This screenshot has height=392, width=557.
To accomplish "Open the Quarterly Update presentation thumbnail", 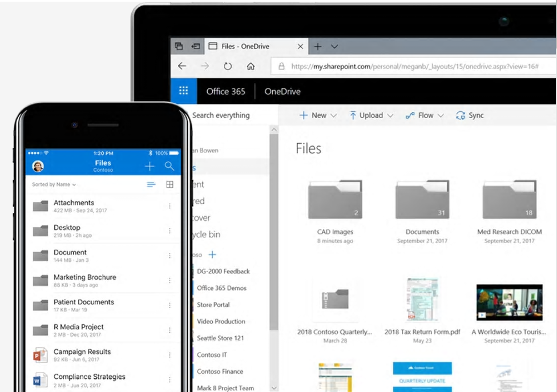I will coord(422,377).
